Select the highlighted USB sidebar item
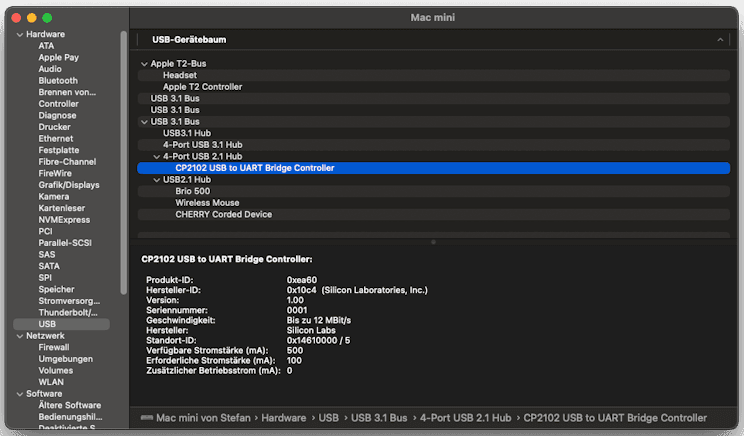Image resolution: width=744 pixels, height=436 pixels. click(61, 324)
